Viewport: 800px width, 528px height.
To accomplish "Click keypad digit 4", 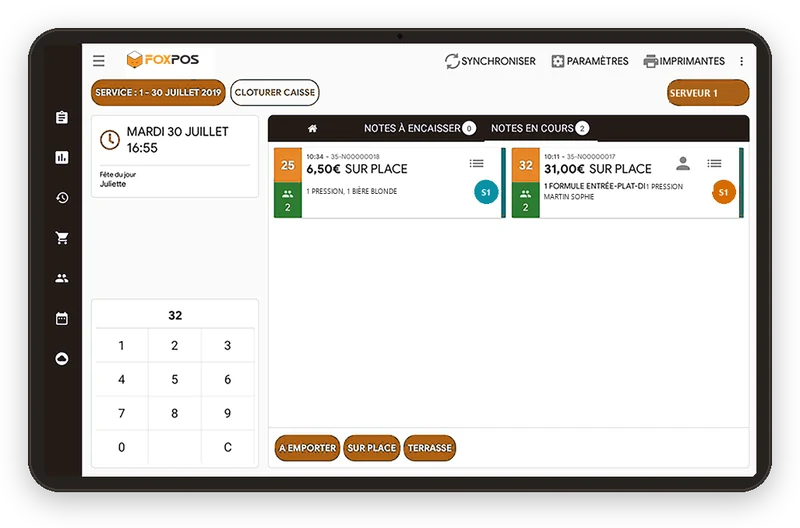I will tap(121, 379).
